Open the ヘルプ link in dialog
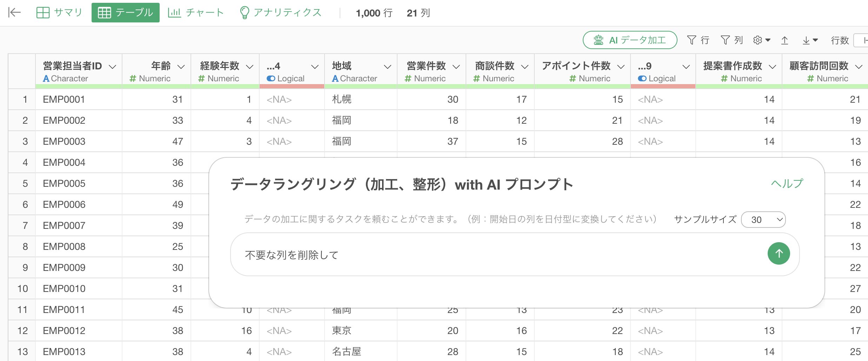868x361 pixels. pyautogui.click(x=787, y=183)
